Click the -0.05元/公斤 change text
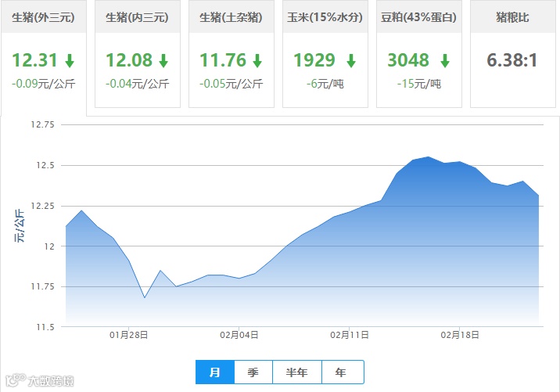 (232, 84)
